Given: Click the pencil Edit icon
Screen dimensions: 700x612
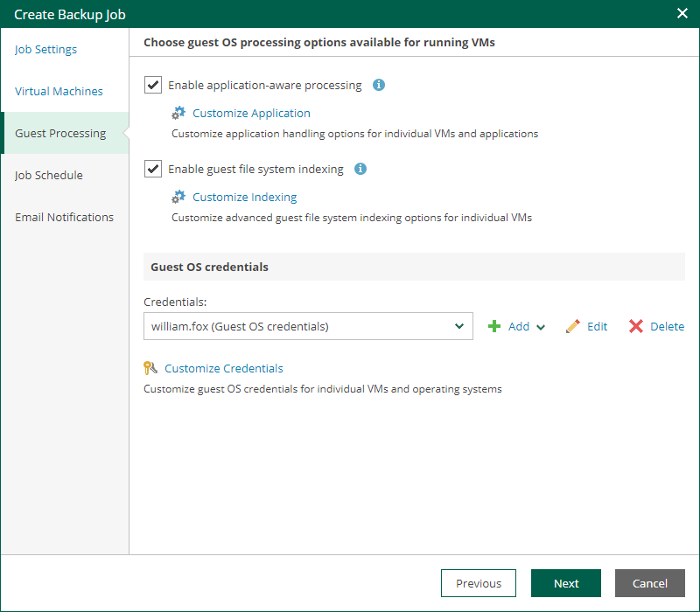Looking at the screenshot, I should [573, 326].
